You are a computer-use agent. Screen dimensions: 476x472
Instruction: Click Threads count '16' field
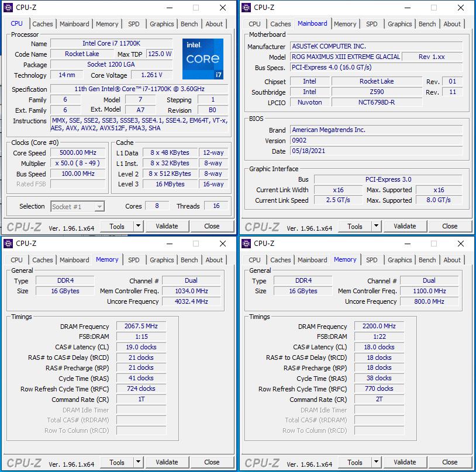[x=216, y=206]
